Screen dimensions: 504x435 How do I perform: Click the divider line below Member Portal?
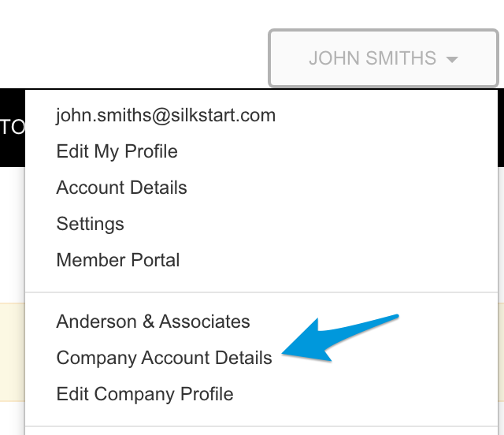coord(261,292)
